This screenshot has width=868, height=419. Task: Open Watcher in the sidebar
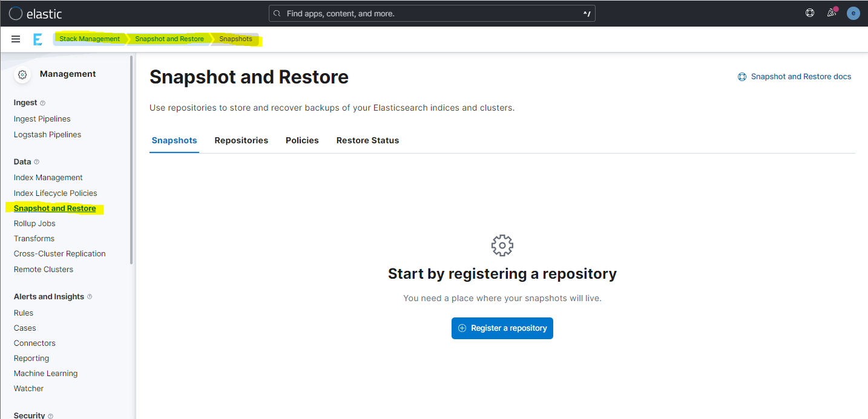29,389
